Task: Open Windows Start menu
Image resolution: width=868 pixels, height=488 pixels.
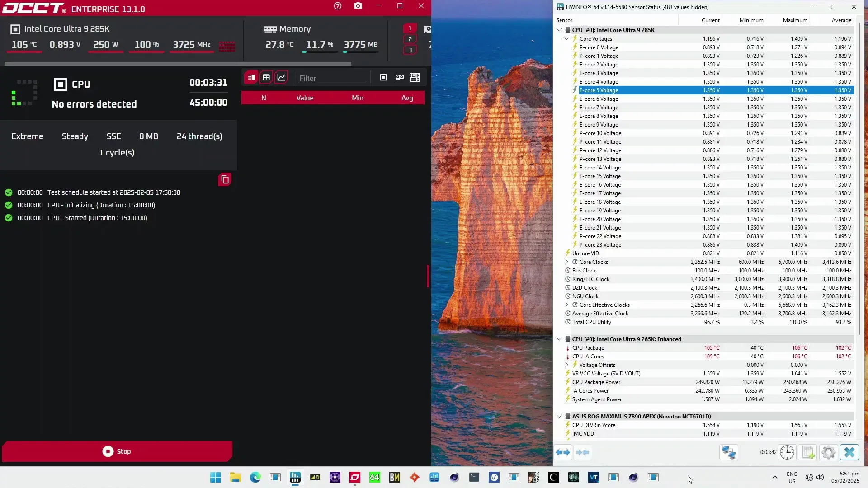Action: [216, 477]
